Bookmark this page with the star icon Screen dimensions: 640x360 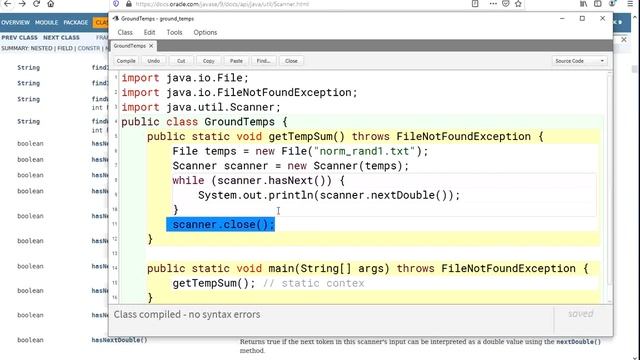(x=518, y=4)
